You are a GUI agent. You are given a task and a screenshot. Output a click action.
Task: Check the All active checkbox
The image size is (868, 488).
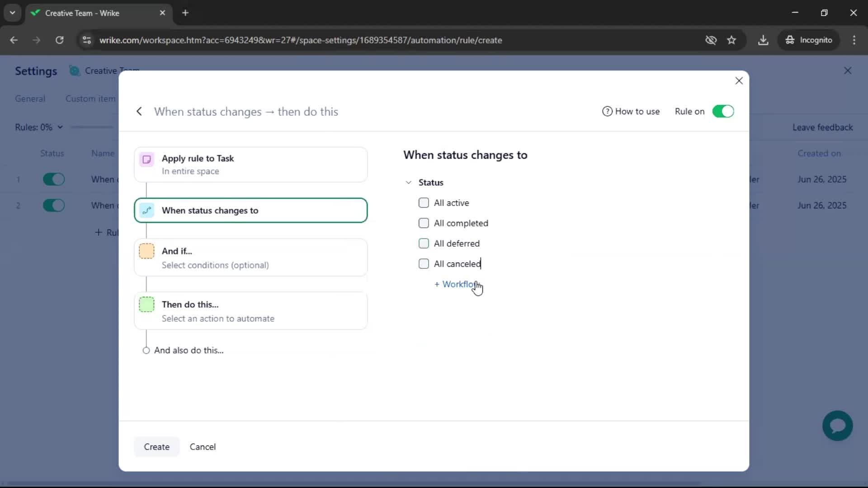(x=424, y=203)
